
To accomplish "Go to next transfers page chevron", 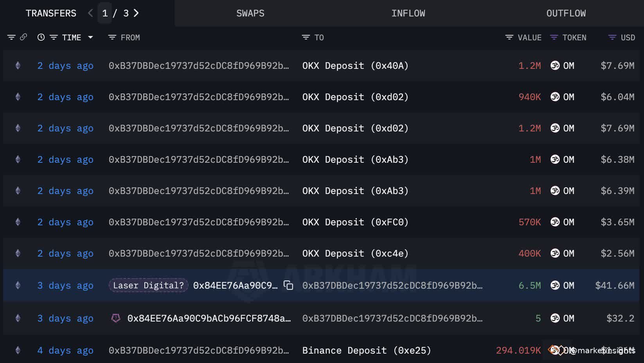I will click(x=136, y=13).
